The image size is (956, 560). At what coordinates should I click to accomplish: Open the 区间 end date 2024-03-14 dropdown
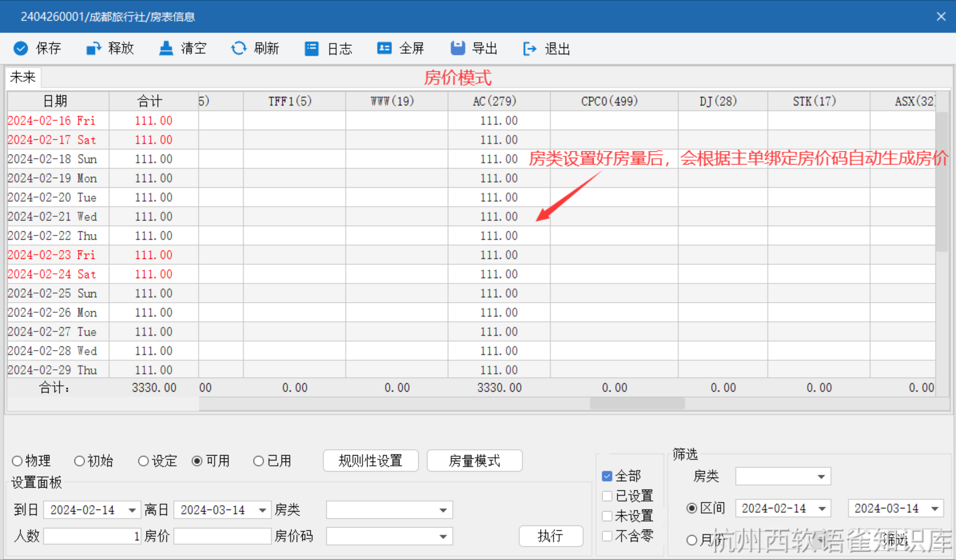click(x=935, y=509)
